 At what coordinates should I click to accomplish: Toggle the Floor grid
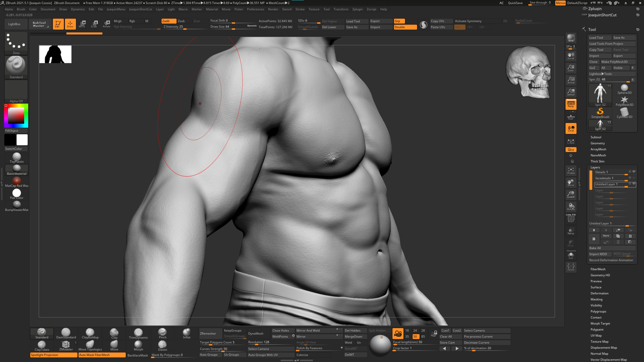(x=571, y=116)
